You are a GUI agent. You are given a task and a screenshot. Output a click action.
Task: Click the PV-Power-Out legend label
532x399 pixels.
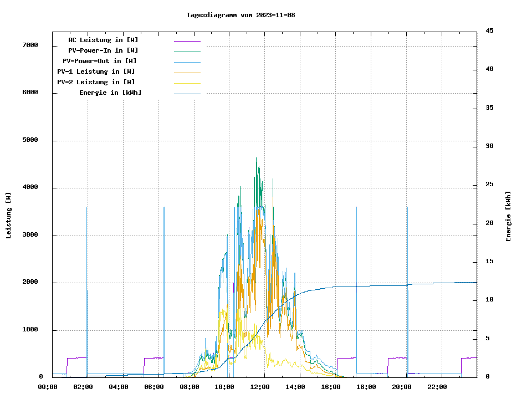click(x=100, y=61)
